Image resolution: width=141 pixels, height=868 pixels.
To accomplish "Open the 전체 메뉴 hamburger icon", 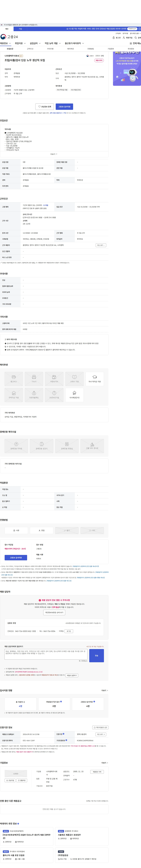I will click(x=131, y=43).
